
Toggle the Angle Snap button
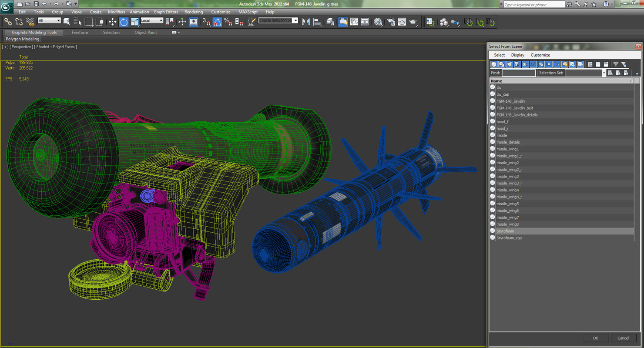coord(217,21)
